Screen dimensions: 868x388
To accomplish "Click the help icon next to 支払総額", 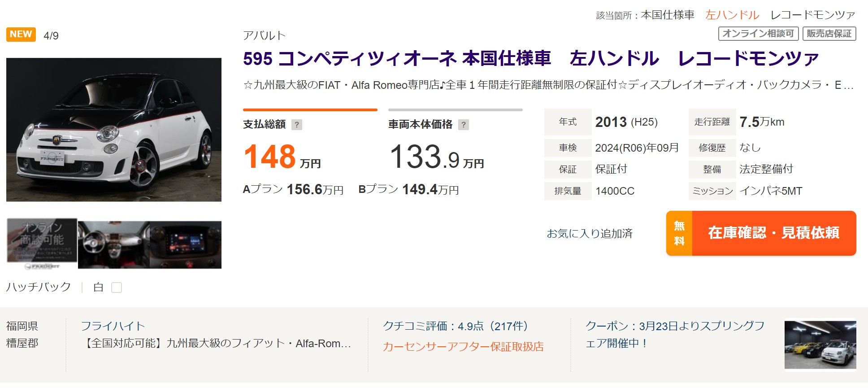I will tap(297, 125).
